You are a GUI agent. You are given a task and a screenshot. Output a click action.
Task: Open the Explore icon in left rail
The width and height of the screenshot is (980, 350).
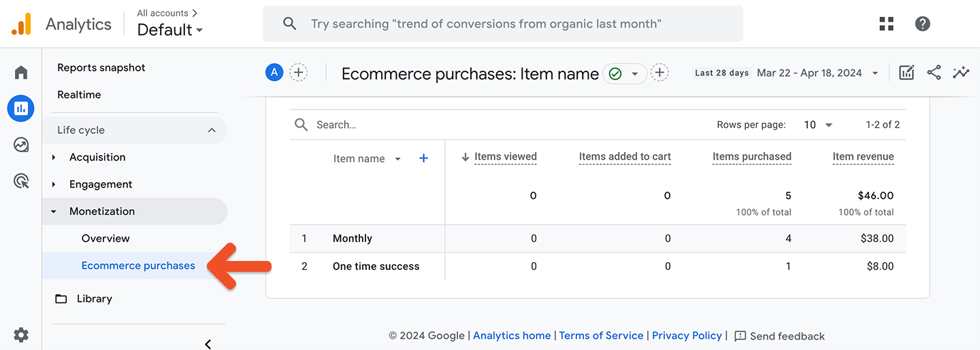point(21,145)
